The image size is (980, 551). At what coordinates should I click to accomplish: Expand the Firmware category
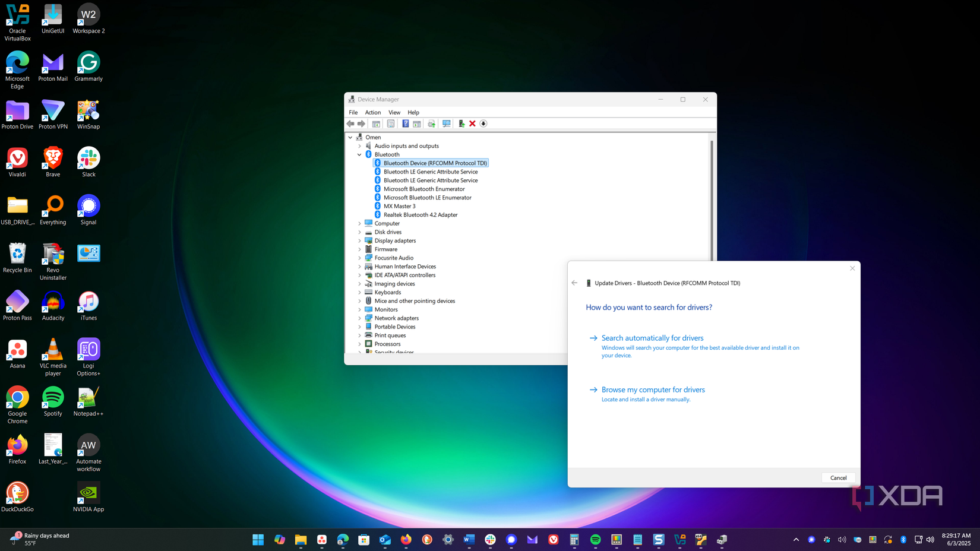tap(359, 249)
